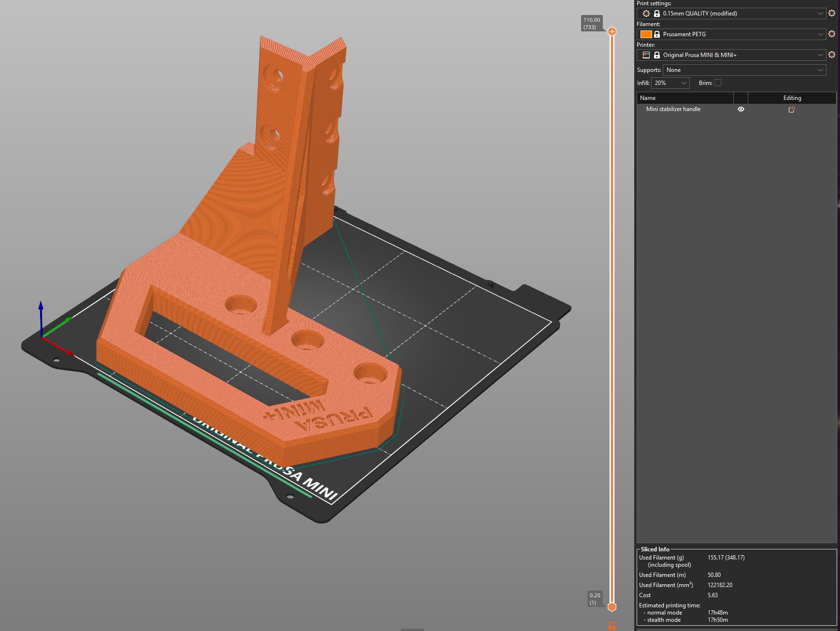Image resolution: width=840 pixels, height=631 pixels.
Task: Click the cog icon inside the Print settings preset box
Action: coord(646,14)
